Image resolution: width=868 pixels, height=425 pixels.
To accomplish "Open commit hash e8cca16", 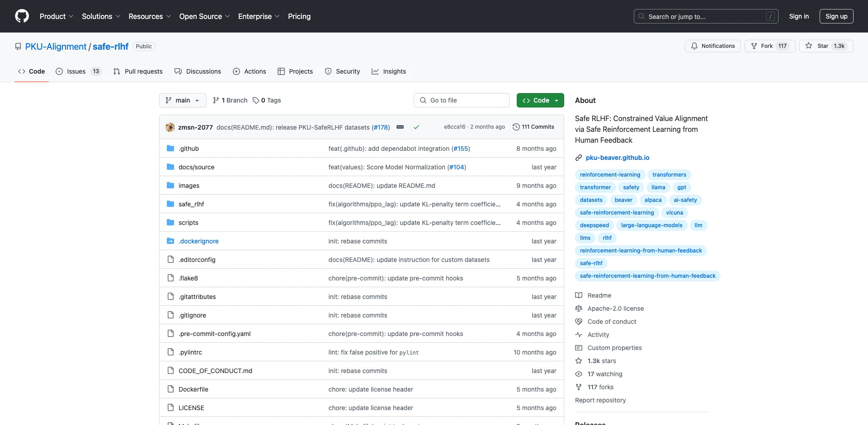I will pos(454,127).
